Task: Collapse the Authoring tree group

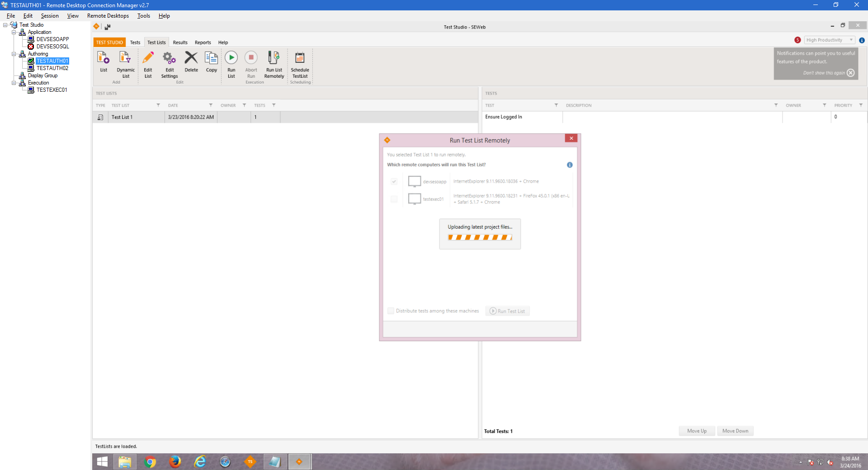Action: click(x=14, y=54)
